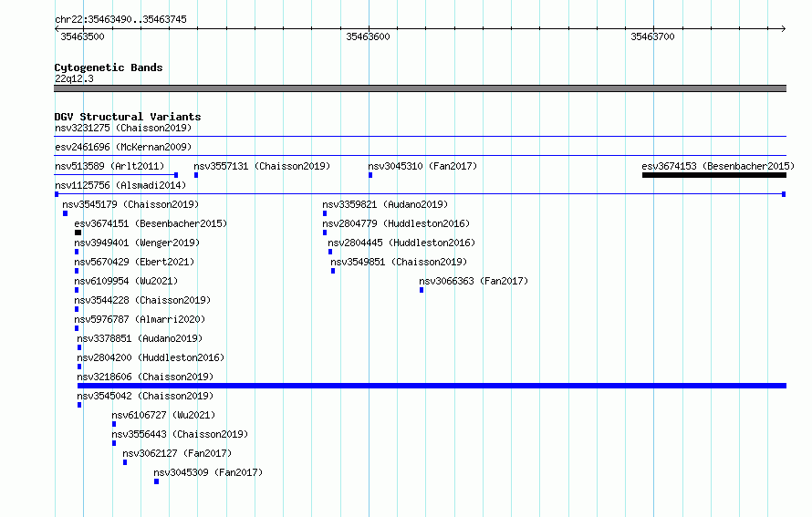Select the blue marker under nsv3557131
812x517 pixels.
coord(196,175)
